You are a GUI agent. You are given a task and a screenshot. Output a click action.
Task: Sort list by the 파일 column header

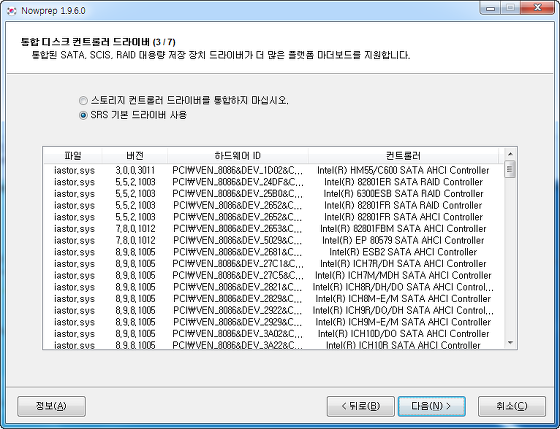(73, 156)
